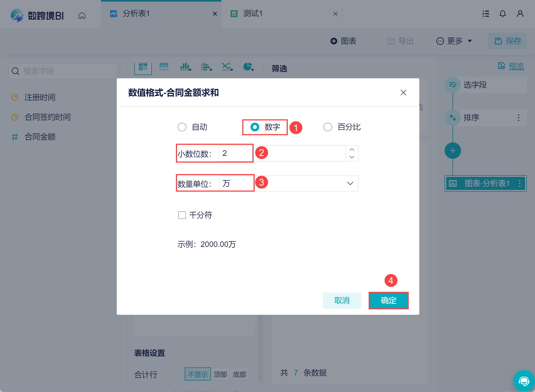535x392 pixels.
Task: Increase decimal places with up arrow
Action: pyautogui.click(x=352, y=149)
